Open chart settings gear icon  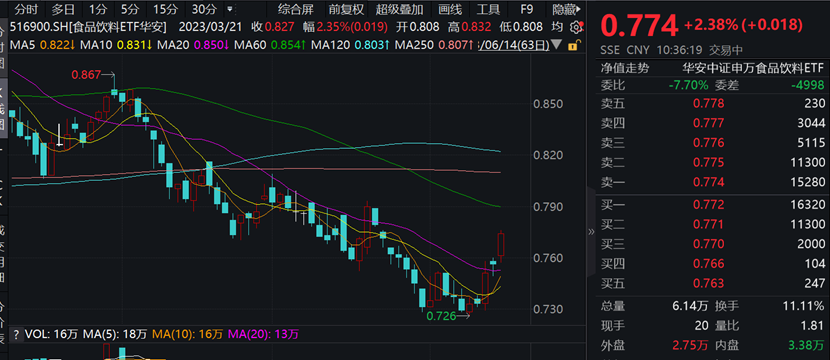click(x=575, y=27)
